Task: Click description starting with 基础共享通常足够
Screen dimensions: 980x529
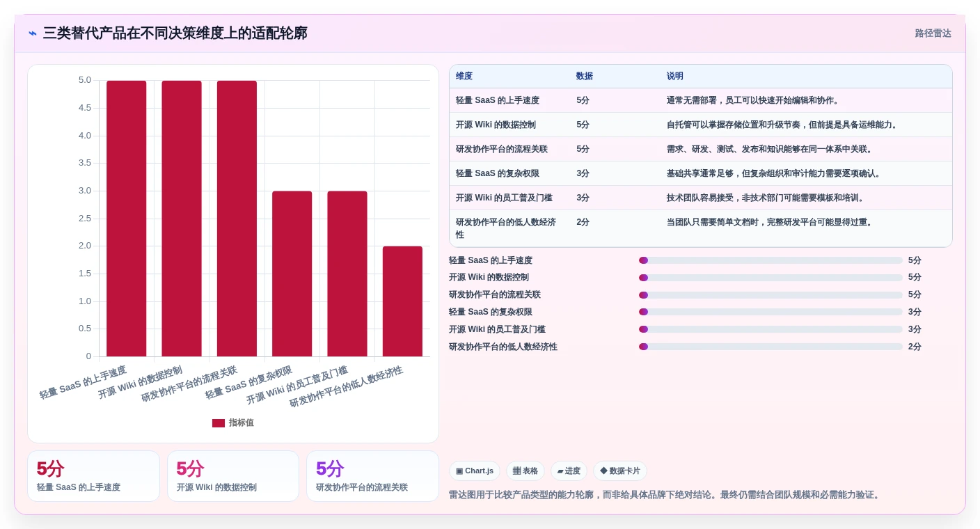Action: [x=775, y=174]
